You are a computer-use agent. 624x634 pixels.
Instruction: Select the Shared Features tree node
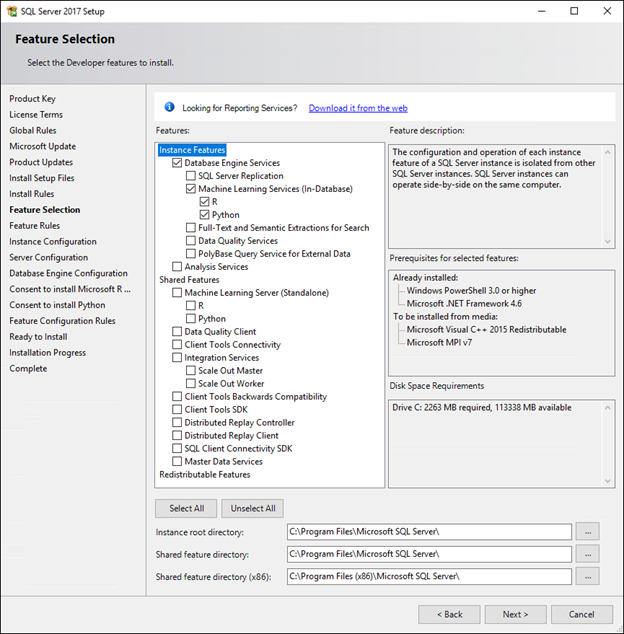(x=189, y=280)
